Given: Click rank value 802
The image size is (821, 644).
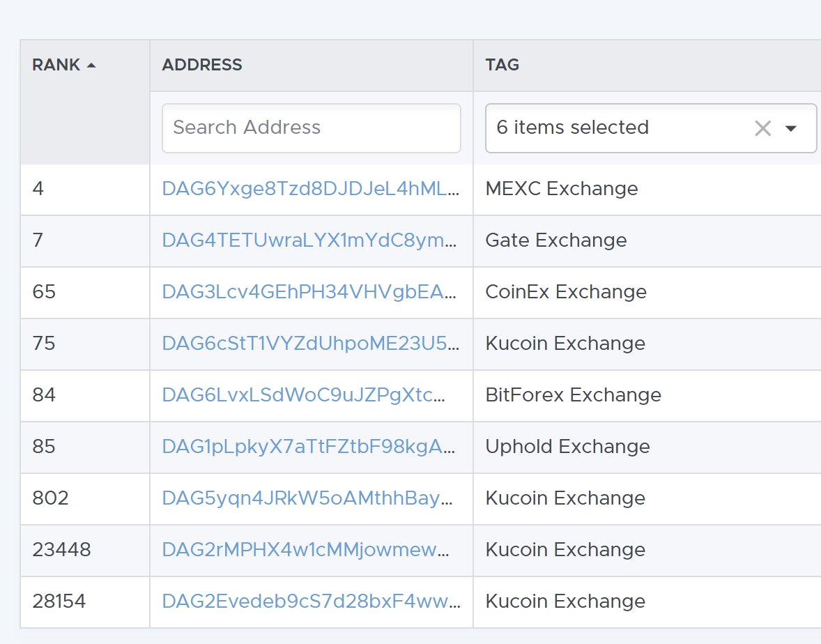Looking at the screenshot, I should [50, 498].
